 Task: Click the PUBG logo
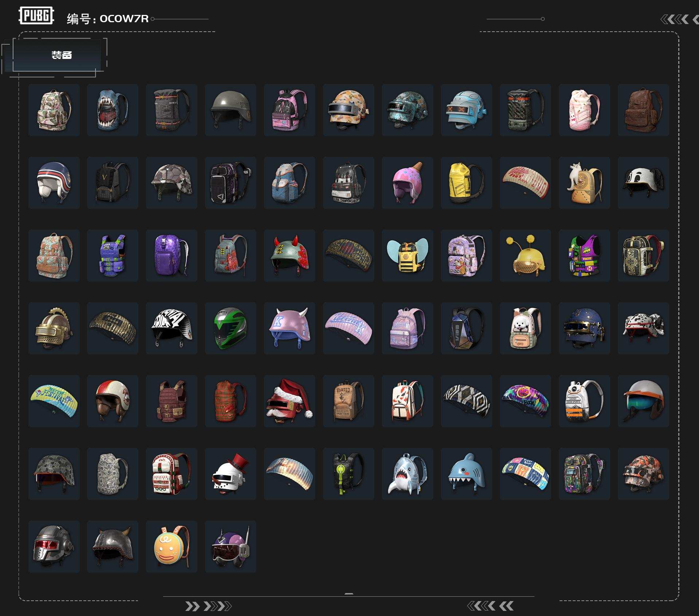point(36,16)
